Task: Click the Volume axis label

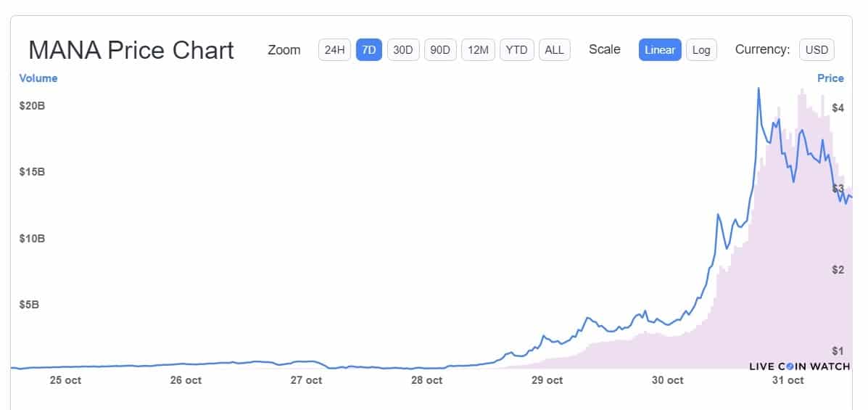Action: (38, 78)
